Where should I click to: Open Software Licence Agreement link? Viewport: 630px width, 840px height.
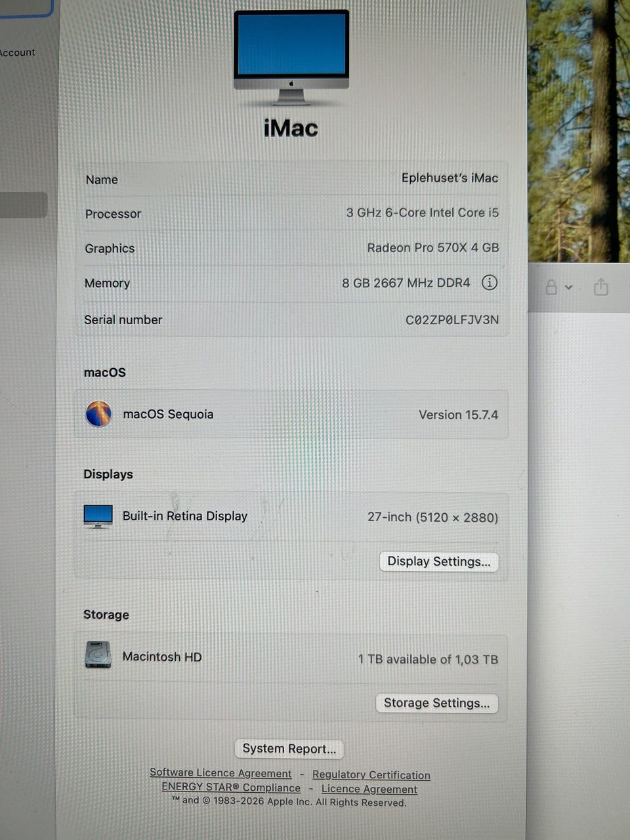point(220,773)
